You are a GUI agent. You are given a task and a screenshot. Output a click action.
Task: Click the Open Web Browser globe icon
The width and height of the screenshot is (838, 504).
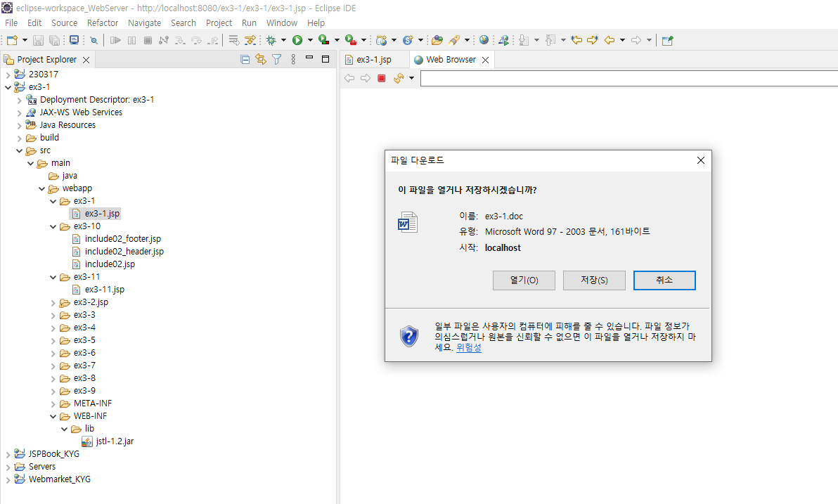coord(484,40)
